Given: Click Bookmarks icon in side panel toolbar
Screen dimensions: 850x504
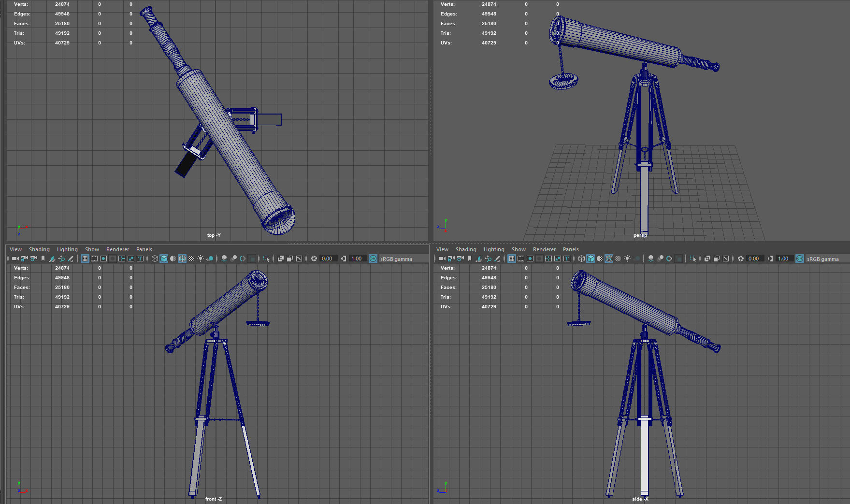Looking at the screenshot, I should point(470,259).
